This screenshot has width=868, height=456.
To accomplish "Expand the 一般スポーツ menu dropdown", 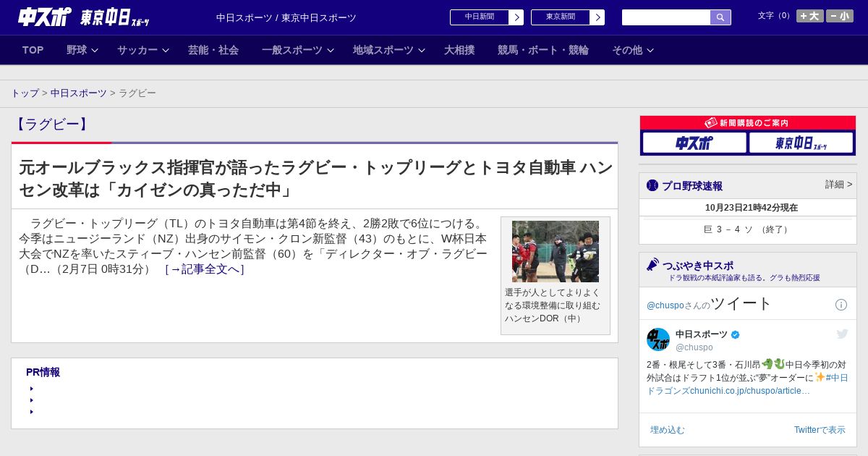I will pos(298,50).
